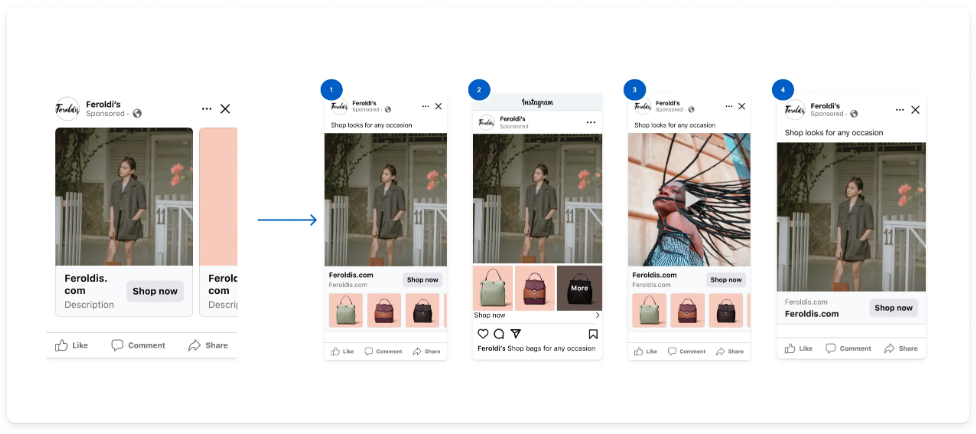Select brown backpack thumbnail in ad variant 1
The width and height of the screenshot is (976, 434).
point(384,310)
